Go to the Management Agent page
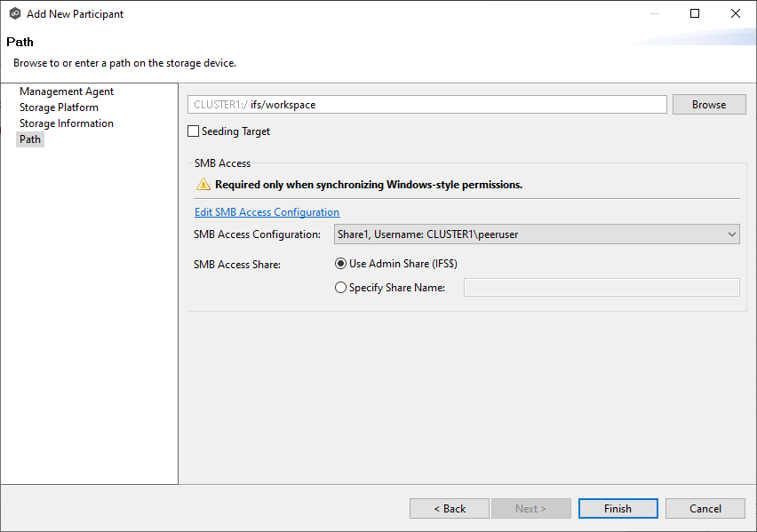 click(x=67, y=91)
